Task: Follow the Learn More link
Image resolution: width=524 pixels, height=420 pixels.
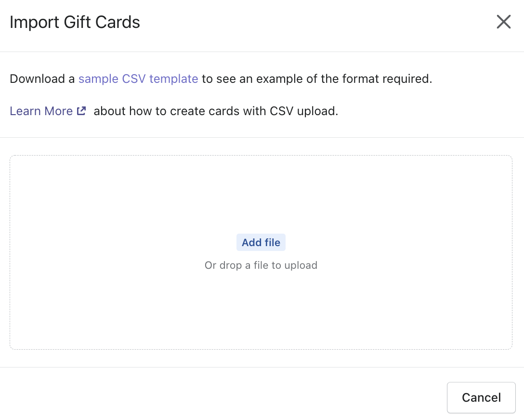Action: click(x=41, y=111)
